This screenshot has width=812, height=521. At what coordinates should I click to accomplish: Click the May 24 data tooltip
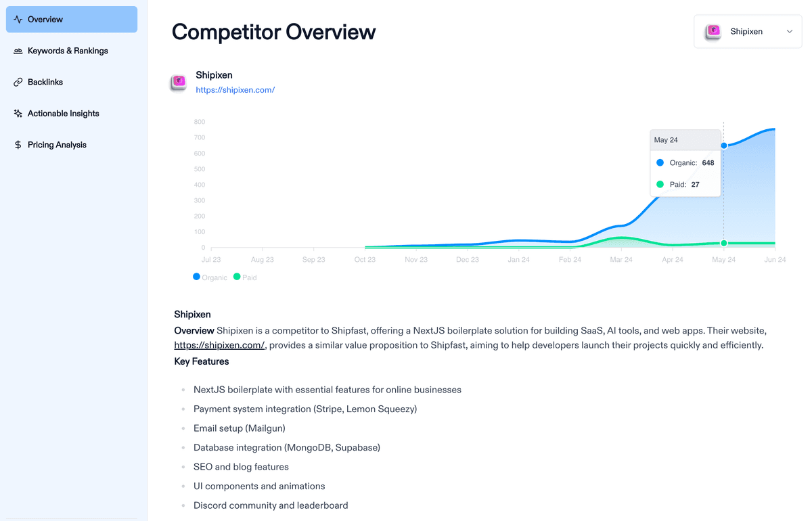point(685,162)
